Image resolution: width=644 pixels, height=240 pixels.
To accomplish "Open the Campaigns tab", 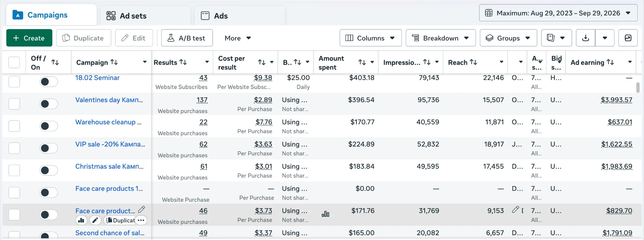I will [51, 15].
